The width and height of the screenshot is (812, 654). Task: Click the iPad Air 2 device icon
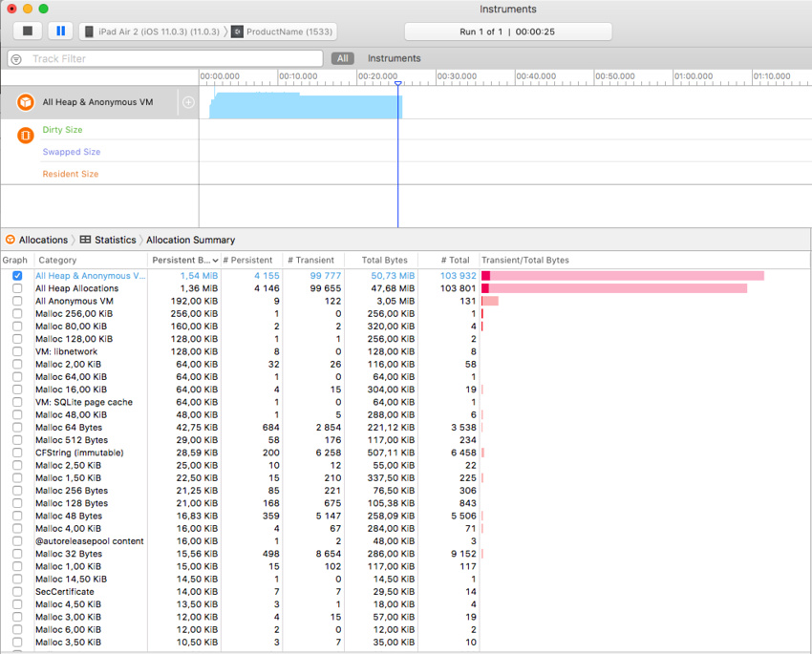click(90, 32)
